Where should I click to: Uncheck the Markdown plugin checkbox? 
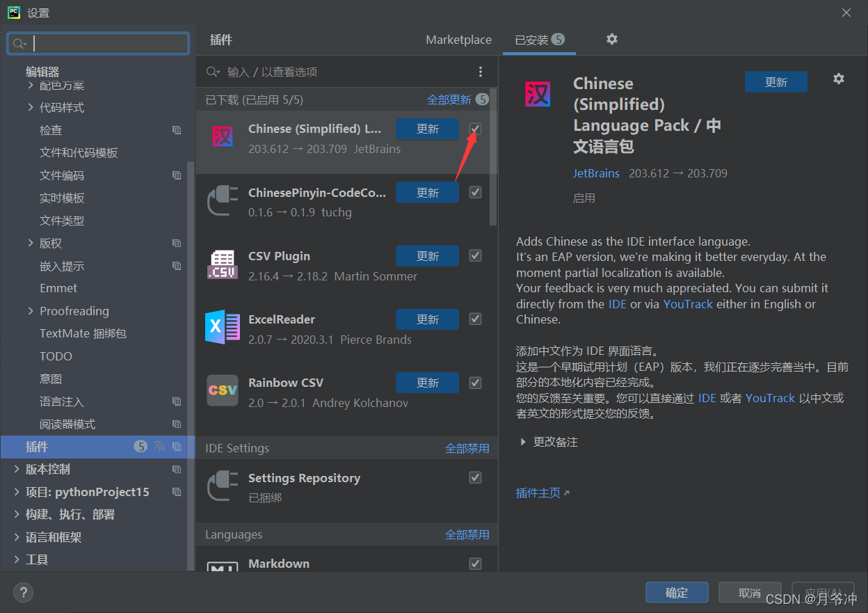(x=475, y=564)
